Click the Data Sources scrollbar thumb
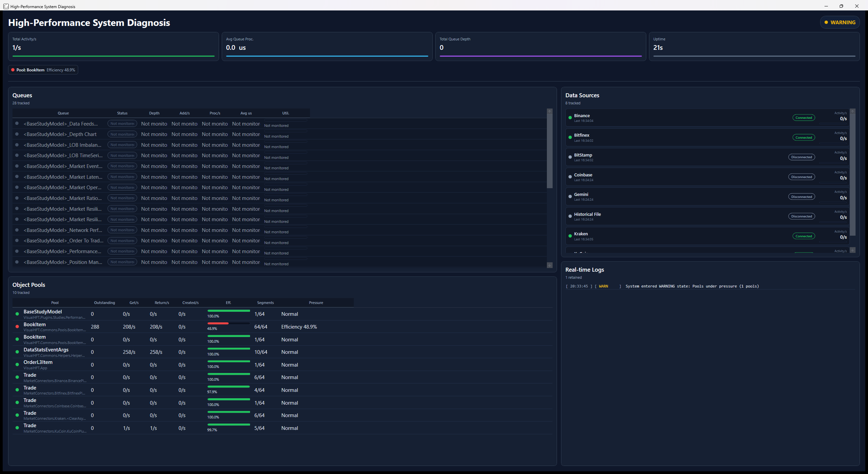The width and height of the screenshot is (868, 474). (852, 175)
